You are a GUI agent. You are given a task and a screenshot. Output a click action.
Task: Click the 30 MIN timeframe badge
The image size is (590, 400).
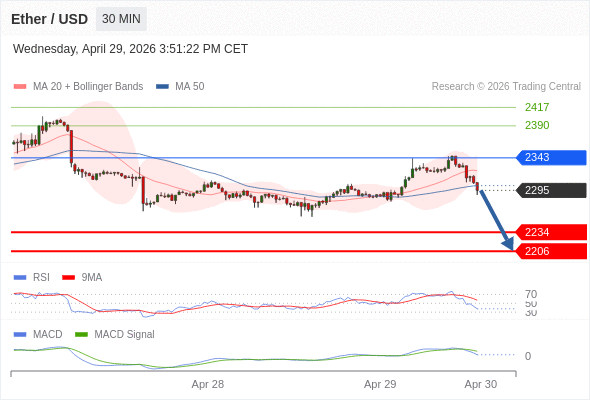[x=121, y=19]
